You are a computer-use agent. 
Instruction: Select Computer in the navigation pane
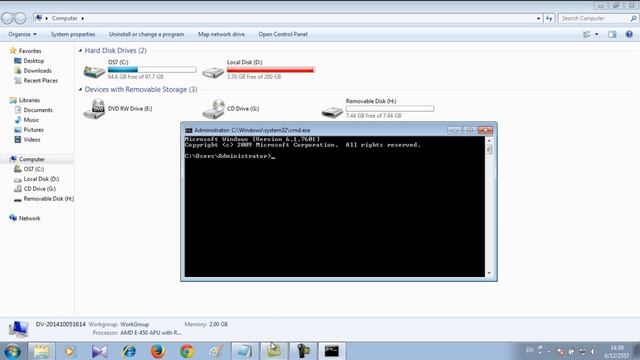(32, 159)
